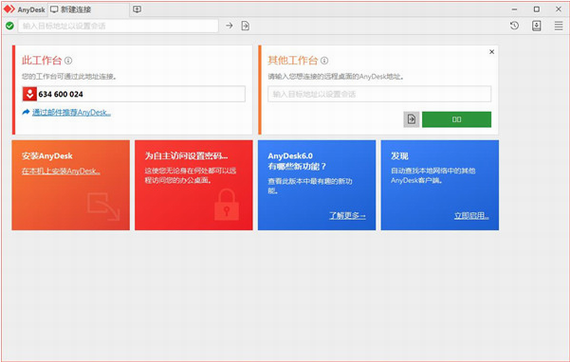Image resolution: width=570 pixels, height=362 pixels.
Task: Click the info icon next to 其他工作台
Action: coord(324,61)
